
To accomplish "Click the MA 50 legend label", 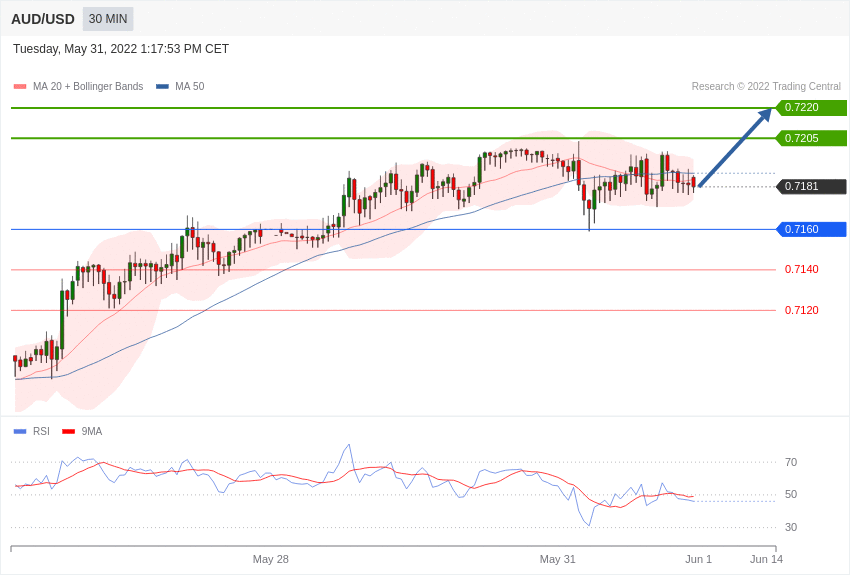I will point(190,86).
